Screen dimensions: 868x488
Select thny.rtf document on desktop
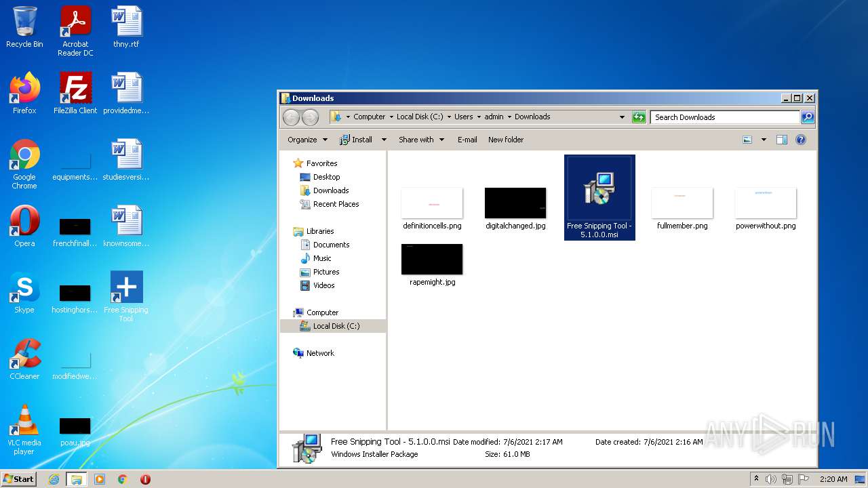tap(126, 27)
